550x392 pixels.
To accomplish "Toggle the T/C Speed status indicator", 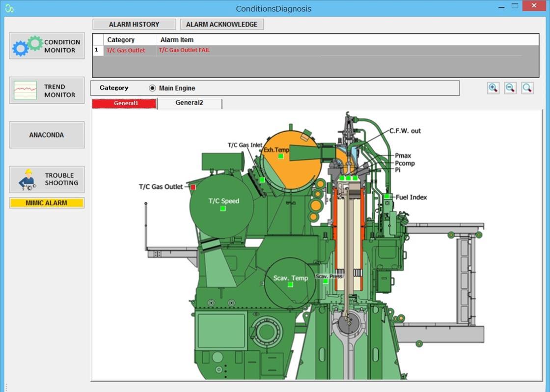I will [x=222, y=208].
